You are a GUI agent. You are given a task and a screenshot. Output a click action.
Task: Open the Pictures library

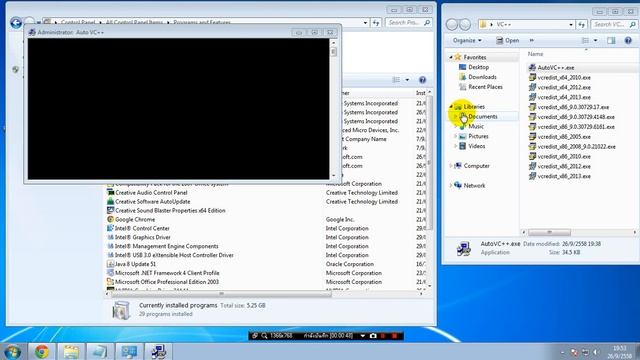[473, 136]
